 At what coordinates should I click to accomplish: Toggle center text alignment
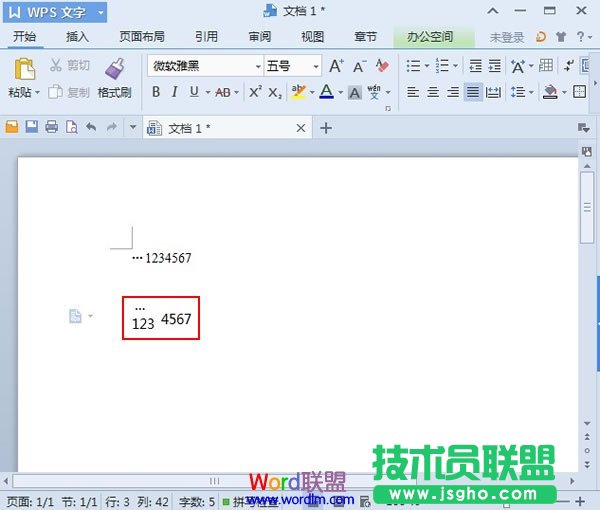pos(433,92)
